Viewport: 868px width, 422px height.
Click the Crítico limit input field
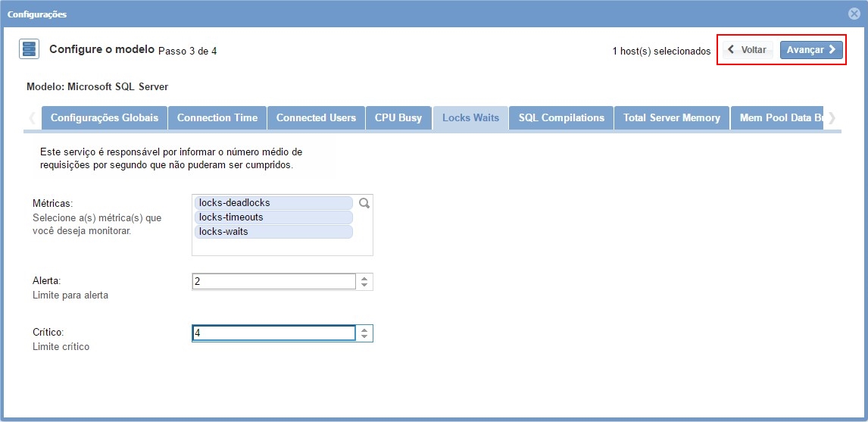point(273,333)
